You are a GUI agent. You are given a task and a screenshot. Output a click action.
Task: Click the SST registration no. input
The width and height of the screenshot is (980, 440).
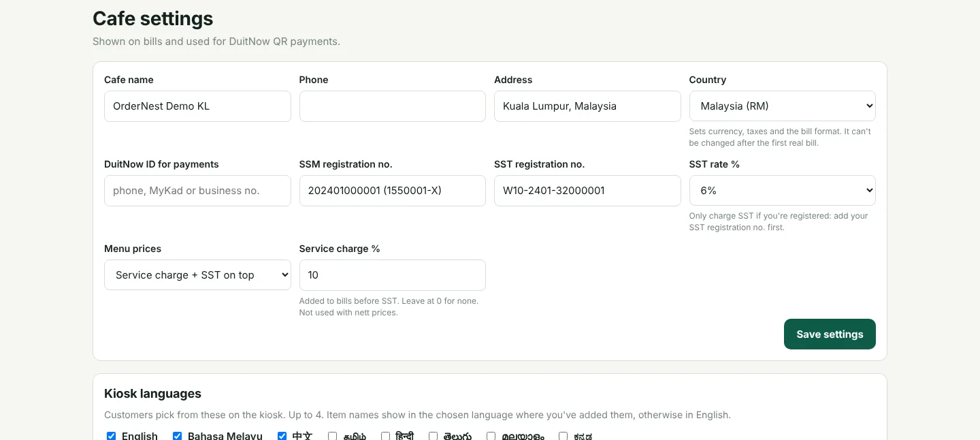pyautogui.click(x=587, y=191)
